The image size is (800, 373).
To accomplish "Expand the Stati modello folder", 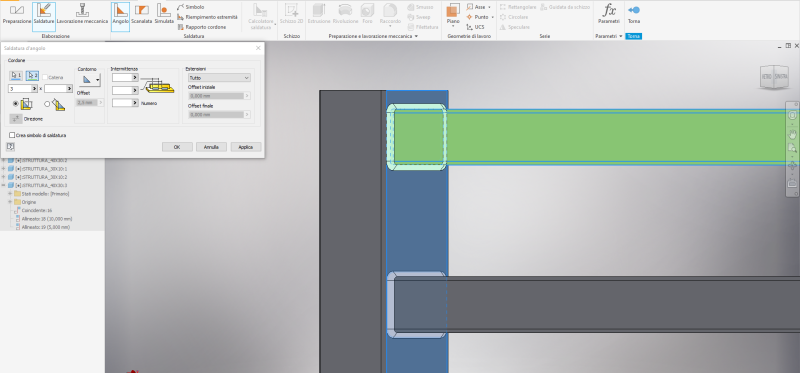I will 10,193.
